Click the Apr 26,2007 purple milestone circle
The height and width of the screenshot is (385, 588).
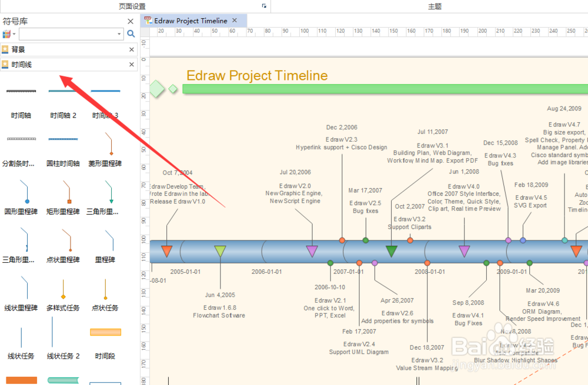[x=375, y=263]
